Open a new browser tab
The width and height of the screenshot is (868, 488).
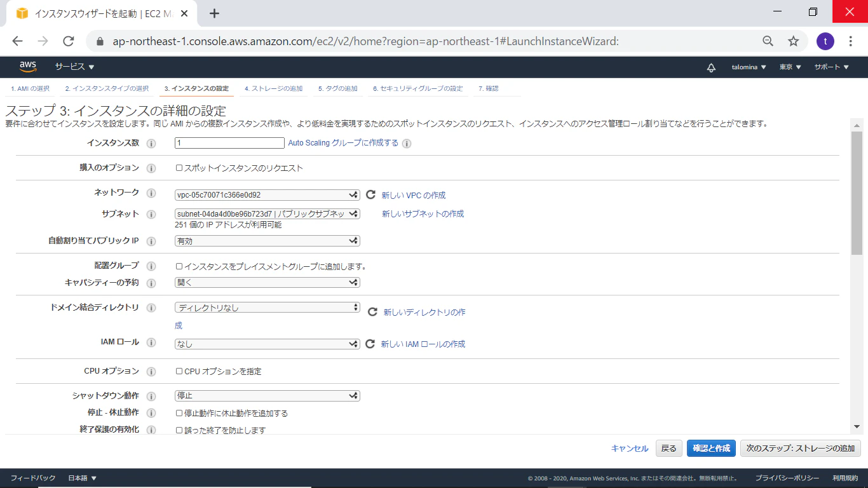coord(214,13)
